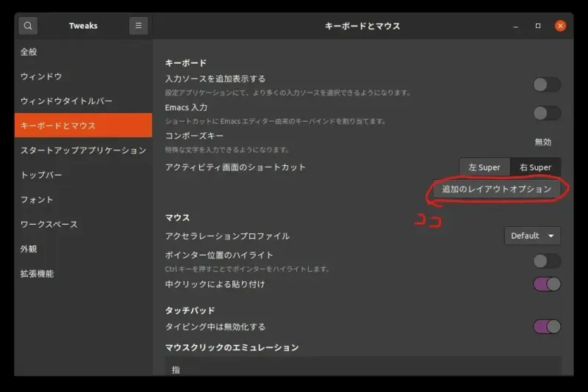Enable the Emacs 入力 switch

pyautogui.click(x=547, y=113)
